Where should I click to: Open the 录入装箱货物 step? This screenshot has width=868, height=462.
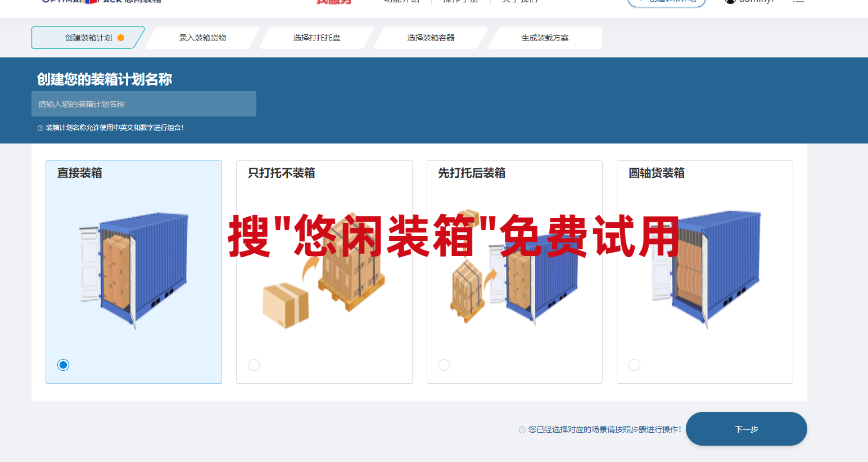point(202,38)
